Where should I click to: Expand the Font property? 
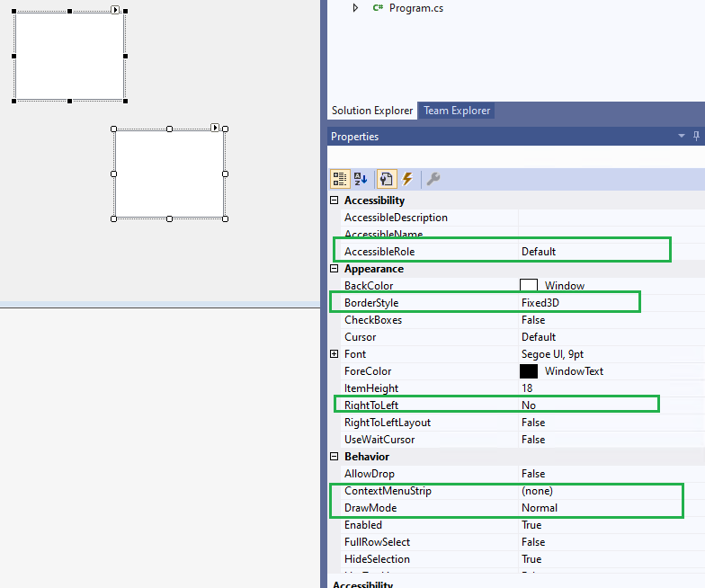click(335, 354)
